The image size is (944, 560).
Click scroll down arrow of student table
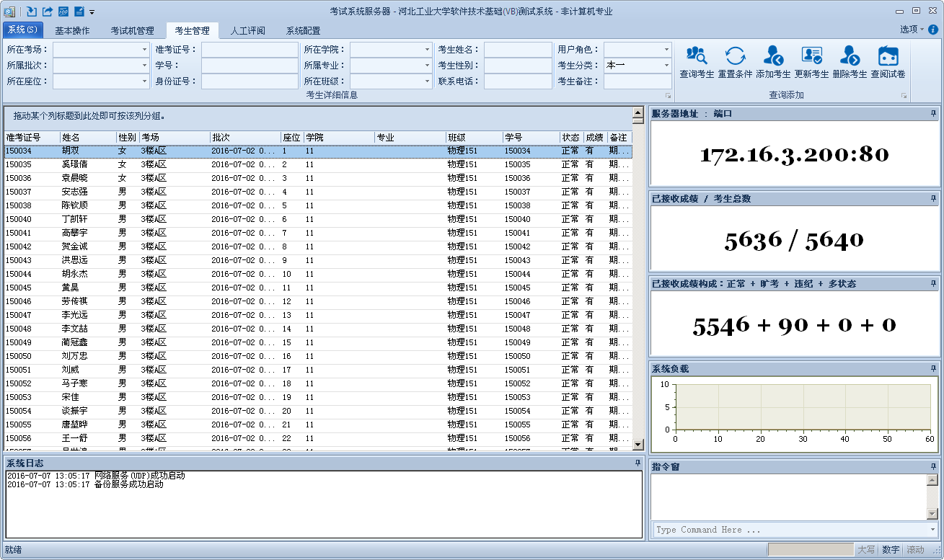pyautogui.click(x=638, y=445)
